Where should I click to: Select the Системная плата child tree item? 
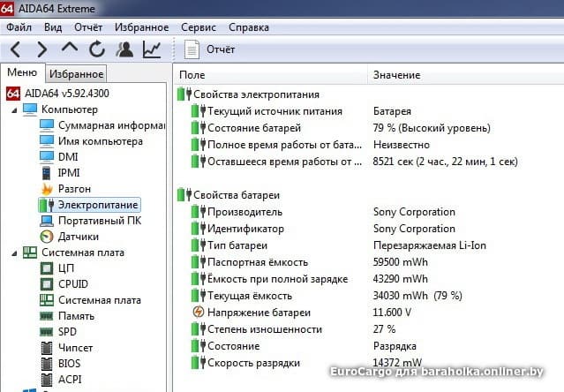(x=90, y=300)
